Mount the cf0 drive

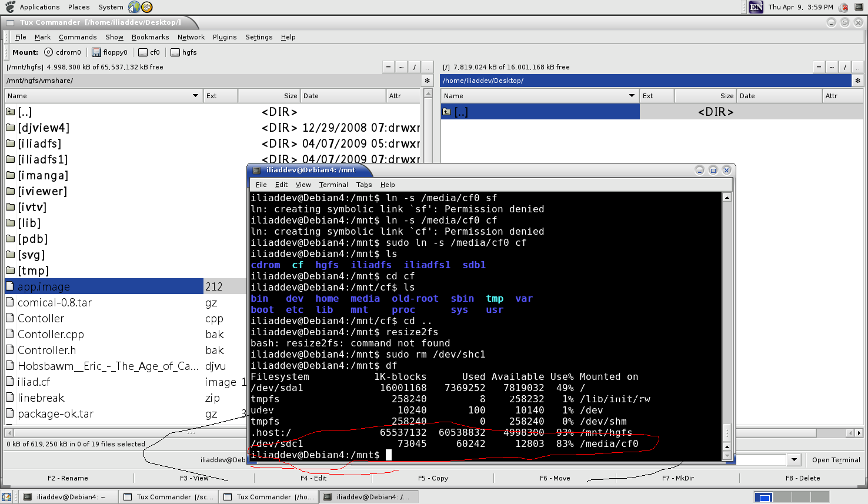149,52
